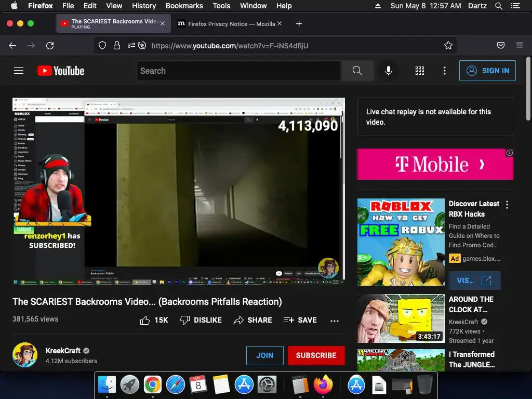Like the video with thumbs up
This screenshot has height=399, width=532.
(x=145, y=320)
